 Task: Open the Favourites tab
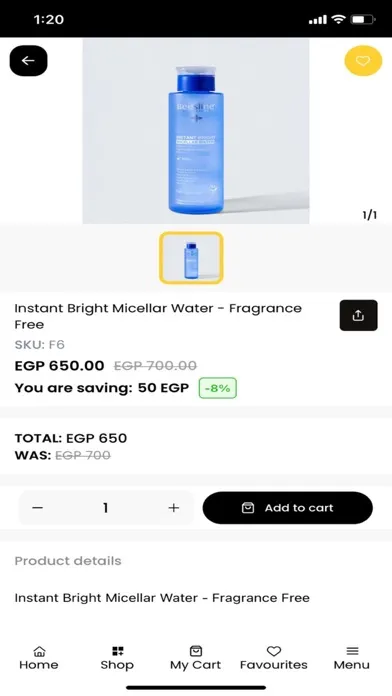pos(273,658)
